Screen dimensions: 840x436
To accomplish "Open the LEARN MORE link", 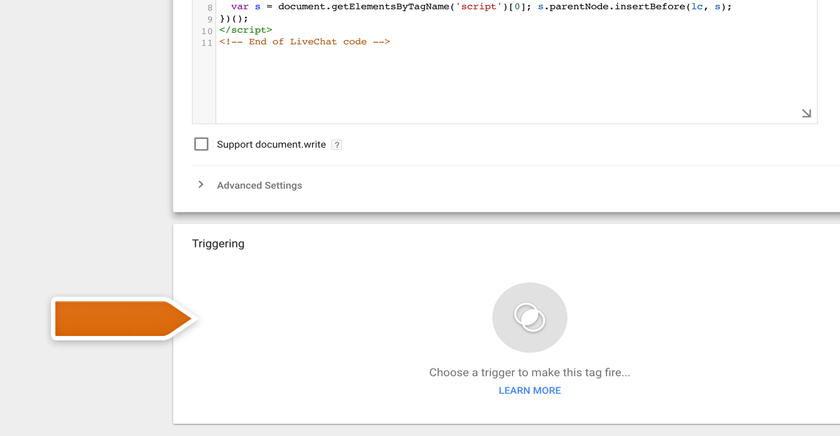I will [x=530, y=390].
